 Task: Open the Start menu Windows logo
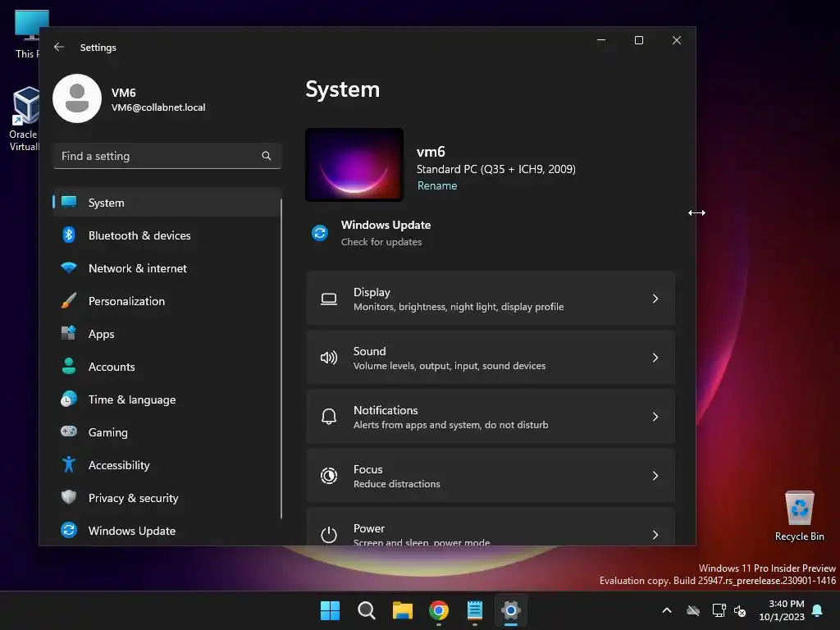330,610
